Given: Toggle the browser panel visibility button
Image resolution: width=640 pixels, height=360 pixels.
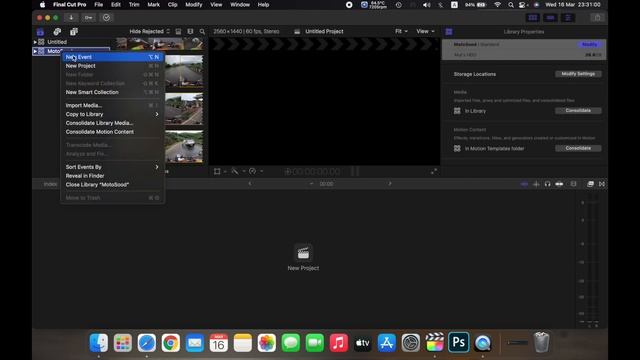Looking at the screenshot, I should click(x=533, y=18).
